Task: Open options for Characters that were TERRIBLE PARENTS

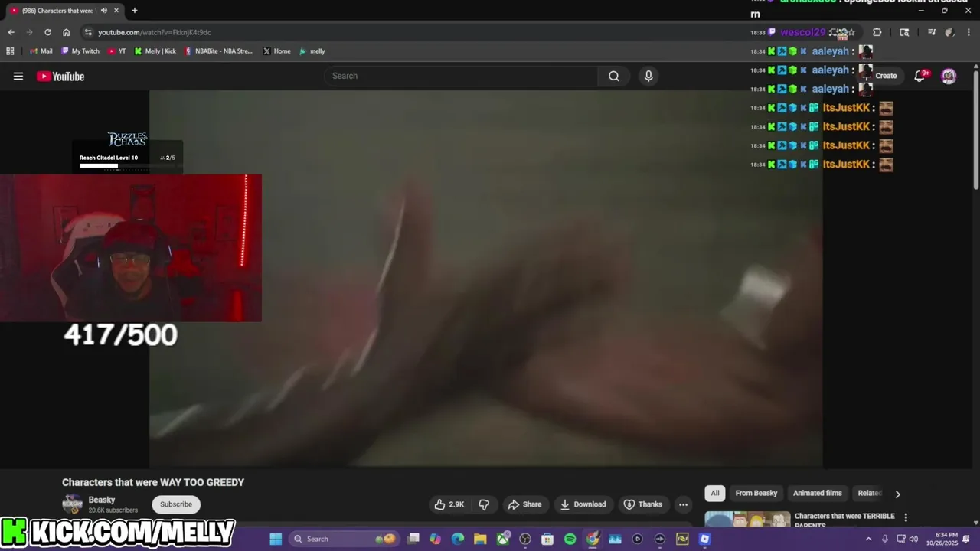Action: coord(906,517)
